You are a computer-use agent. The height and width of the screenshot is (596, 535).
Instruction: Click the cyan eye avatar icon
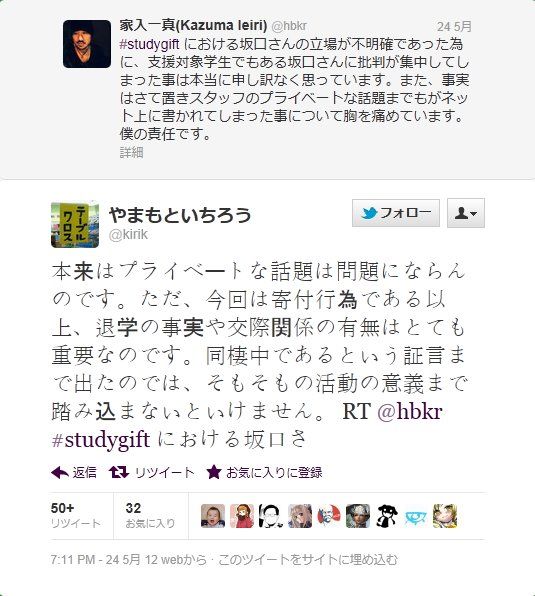tap(416, 516)
